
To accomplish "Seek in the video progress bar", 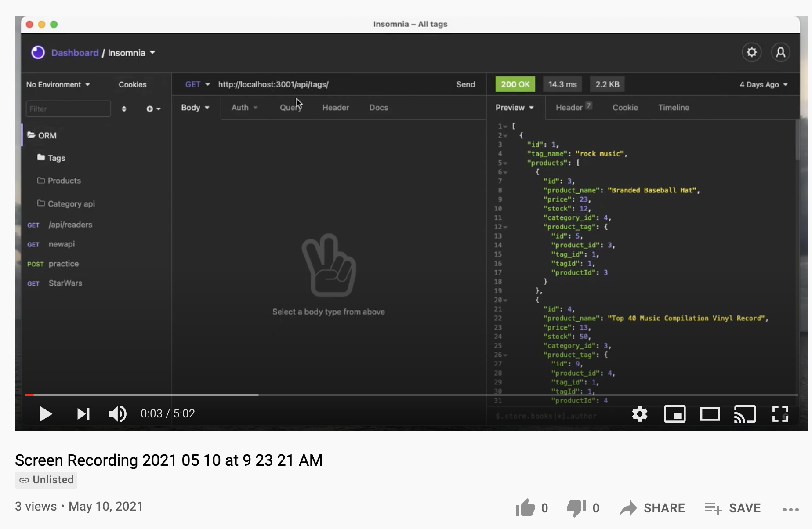I will tap(411, 395).
